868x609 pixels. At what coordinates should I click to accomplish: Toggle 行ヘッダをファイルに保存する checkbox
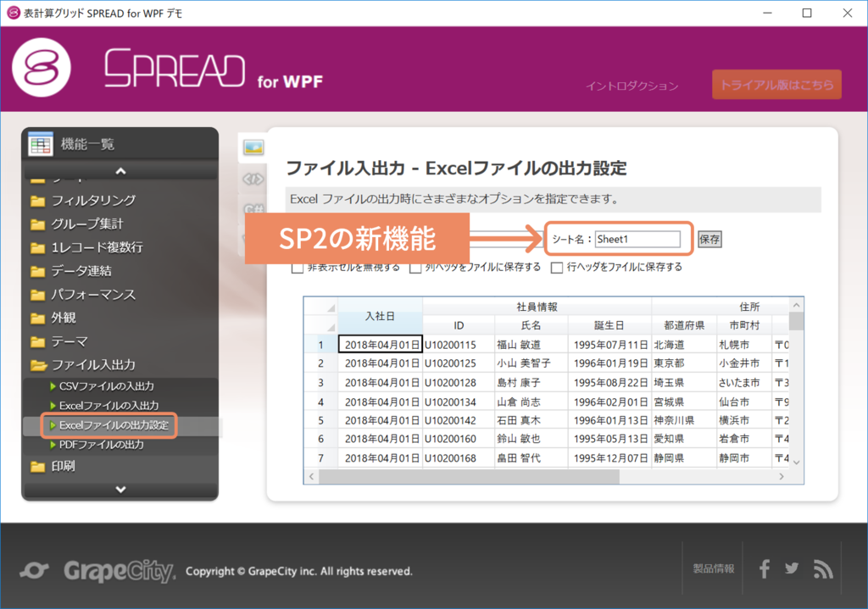click(557, 269)
